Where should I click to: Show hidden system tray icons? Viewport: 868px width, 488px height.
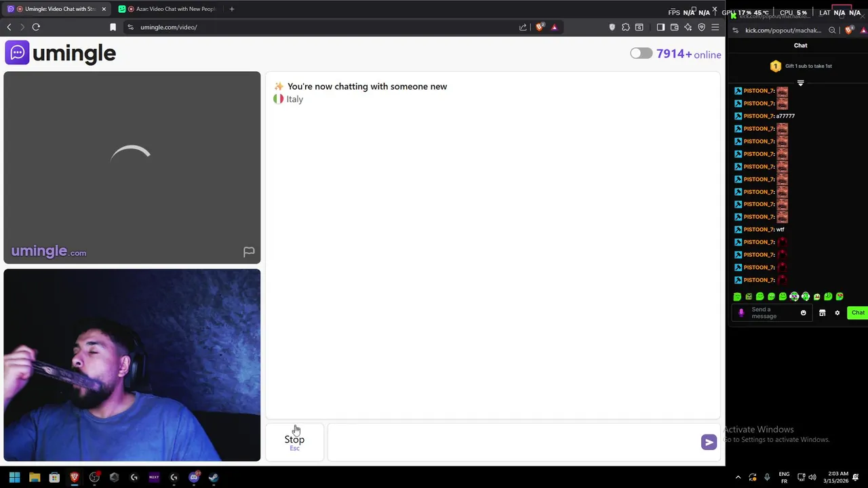(x=738, y=477)
